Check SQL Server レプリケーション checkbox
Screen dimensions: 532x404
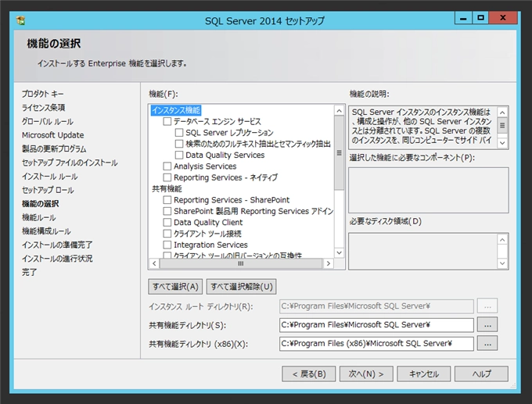[x=179, y=133]
